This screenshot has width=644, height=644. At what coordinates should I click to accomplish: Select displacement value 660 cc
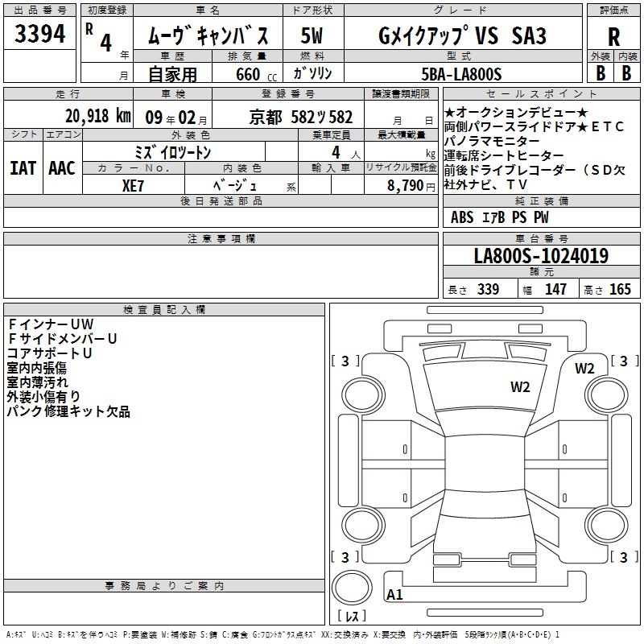256,74
